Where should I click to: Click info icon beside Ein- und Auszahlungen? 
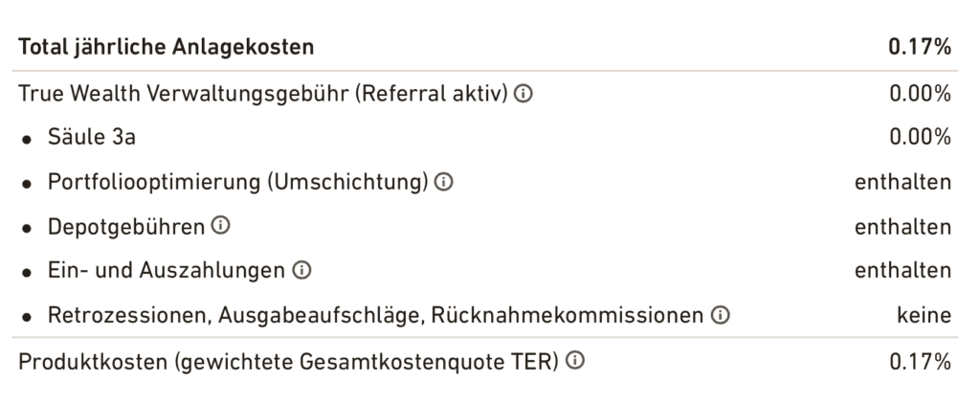301,270
